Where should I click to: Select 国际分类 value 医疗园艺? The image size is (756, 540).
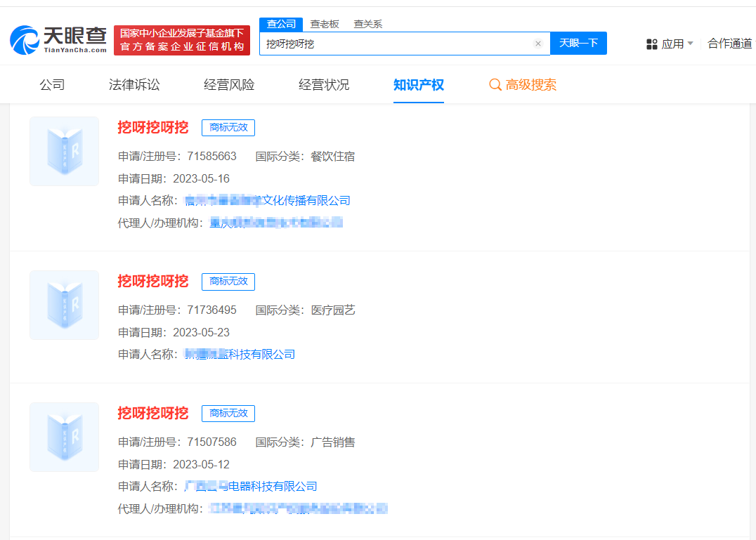click(x=333, y=310)
